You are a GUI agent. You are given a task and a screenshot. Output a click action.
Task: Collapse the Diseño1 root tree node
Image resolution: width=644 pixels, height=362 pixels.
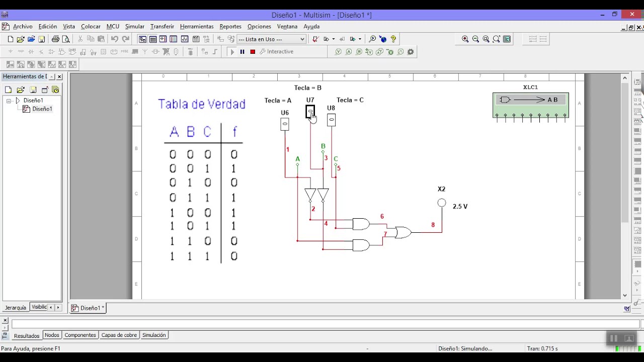click(x=9, y=101)
